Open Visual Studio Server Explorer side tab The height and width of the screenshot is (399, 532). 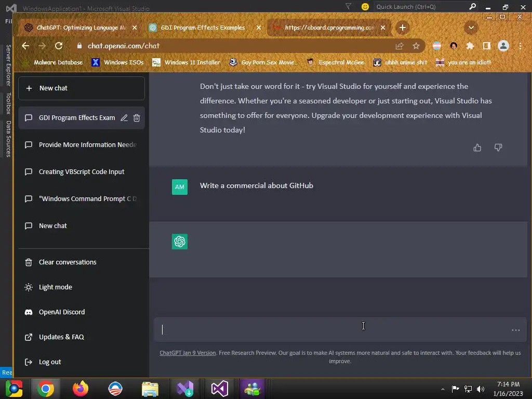tap(8, 65)
